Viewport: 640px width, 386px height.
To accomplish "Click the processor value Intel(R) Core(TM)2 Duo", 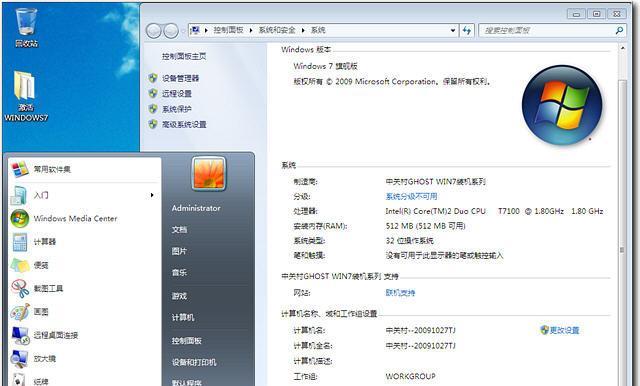I will pos(494,211).
